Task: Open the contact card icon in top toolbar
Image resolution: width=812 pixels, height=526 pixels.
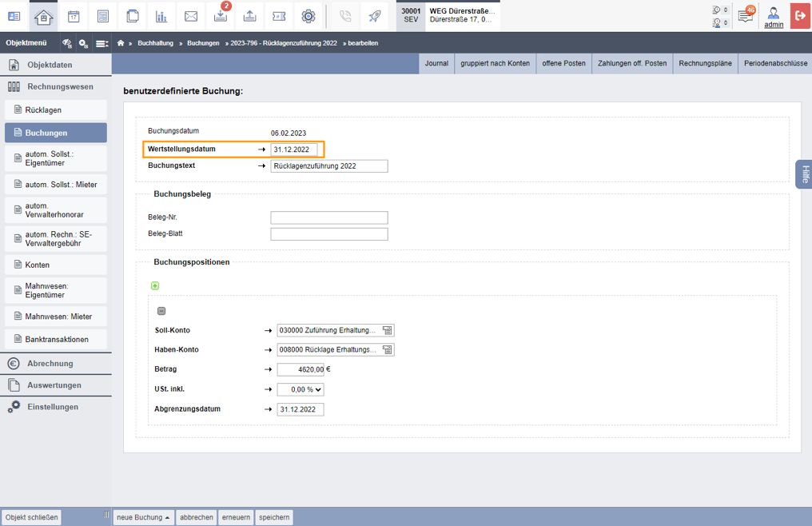Action: pos(14,17)
